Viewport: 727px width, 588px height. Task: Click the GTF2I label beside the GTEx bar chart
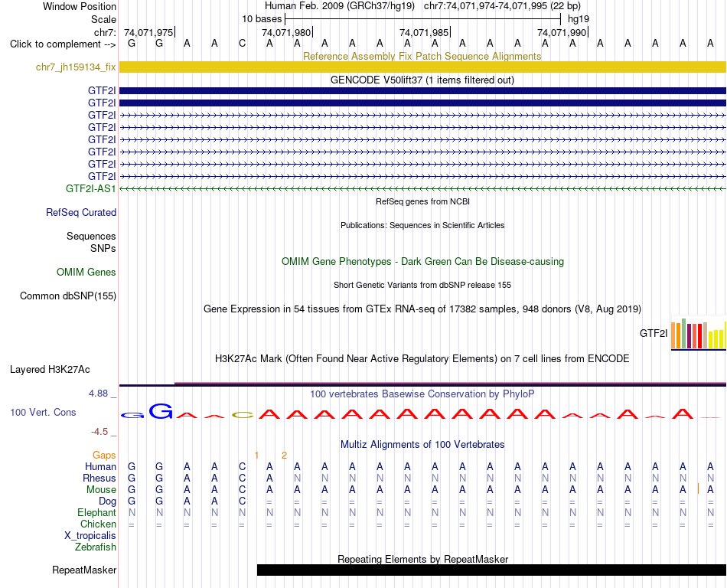tap(654, 333)
